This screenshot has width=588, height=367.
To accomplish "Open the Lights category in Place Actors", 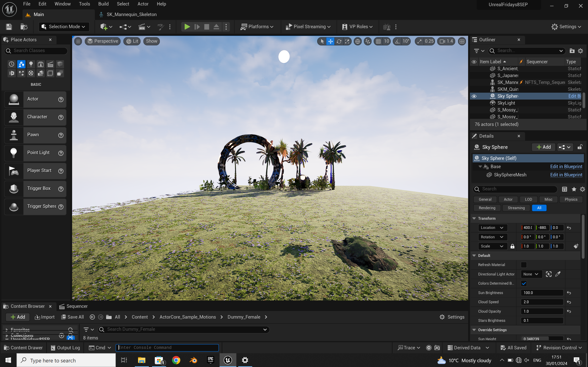I will pyautogui.click(x=31, y=64).
